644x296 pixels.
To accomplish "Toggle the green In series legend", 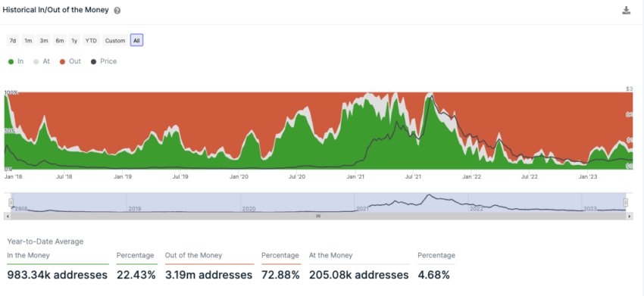I will (16, 61).
